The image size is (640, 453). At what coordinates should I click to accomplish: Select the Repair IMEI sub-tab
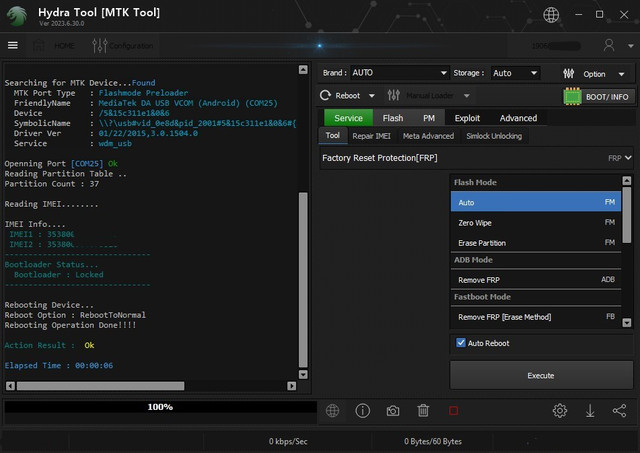[371, 136]
